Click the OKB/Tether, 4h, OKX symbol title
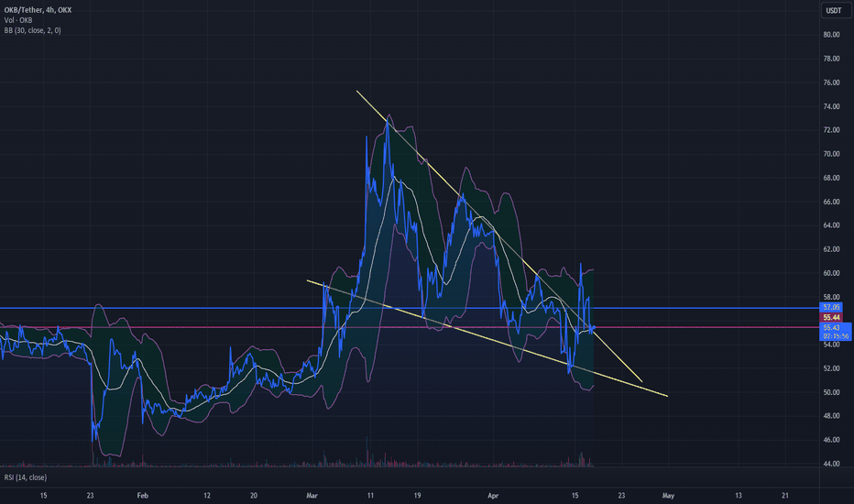Screen dimensions: 854x504 pos(38,10)
